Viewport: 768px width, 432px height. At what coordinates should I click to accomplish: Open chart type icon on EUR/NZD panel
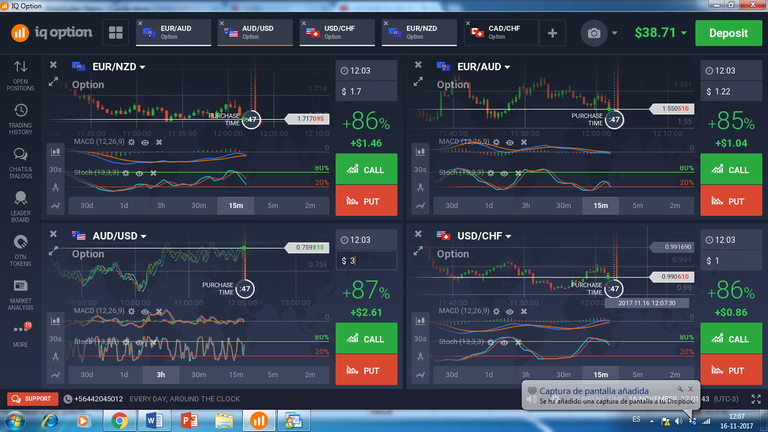[x=55, y=151]
